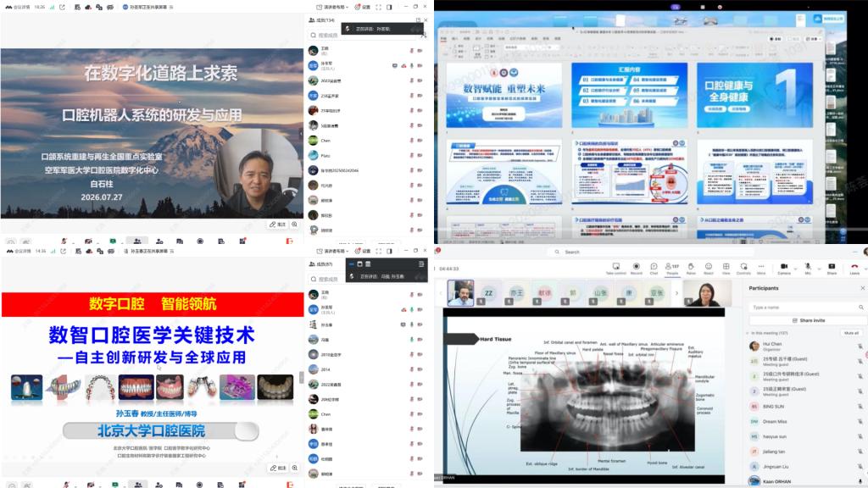868x488 pixels.
Task: Click the red leave-meeting icon in top-left meeting toolbar
Action: pos(289,241)
